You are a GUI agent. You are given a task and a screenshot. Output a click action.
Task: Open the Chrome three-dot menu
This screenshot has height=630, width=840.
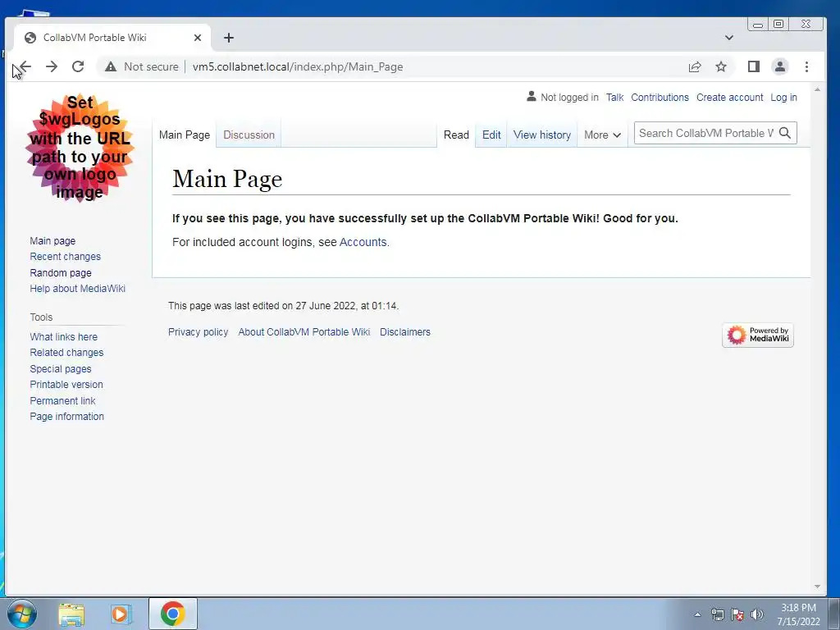tap(807, 66)
